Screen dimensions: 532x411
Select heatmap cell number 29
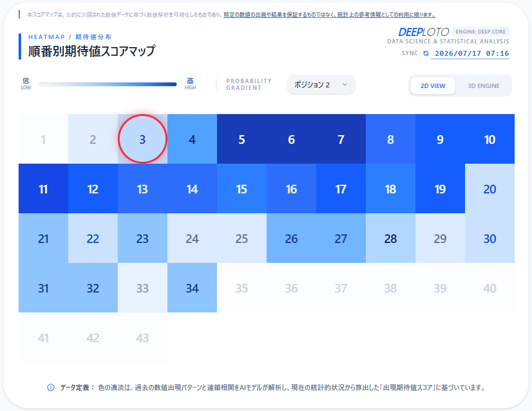point(440,238)
